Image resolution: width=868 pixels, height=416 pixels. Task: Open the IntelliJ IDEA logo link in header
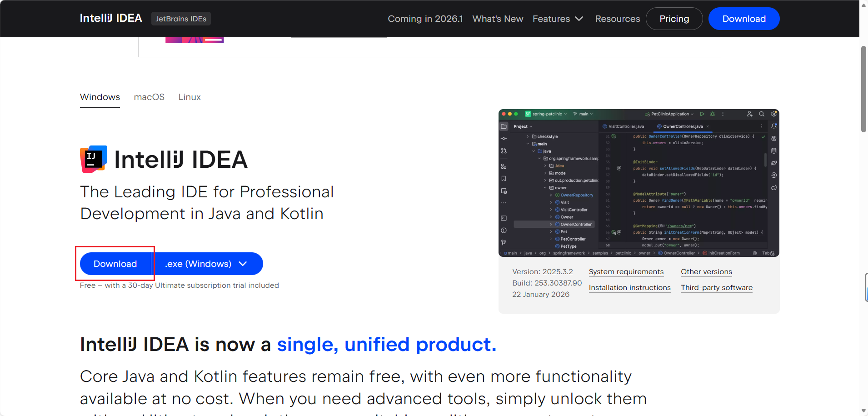pos(111,18)
